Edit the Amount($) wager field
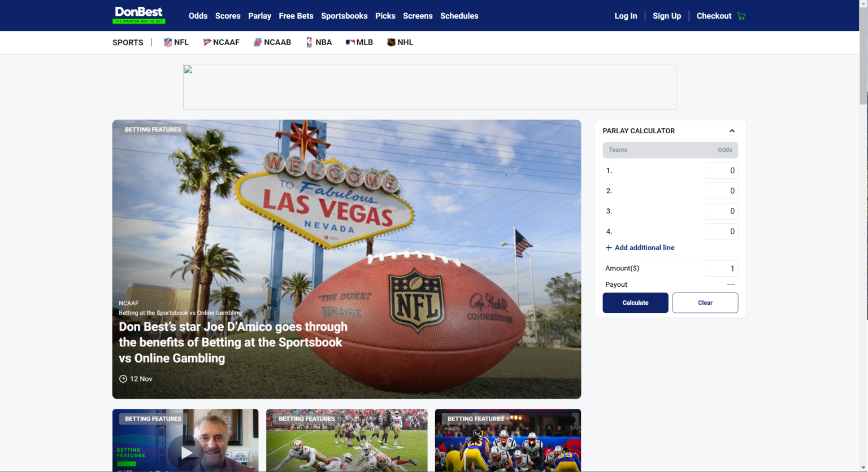 click(x=721, y=268)
